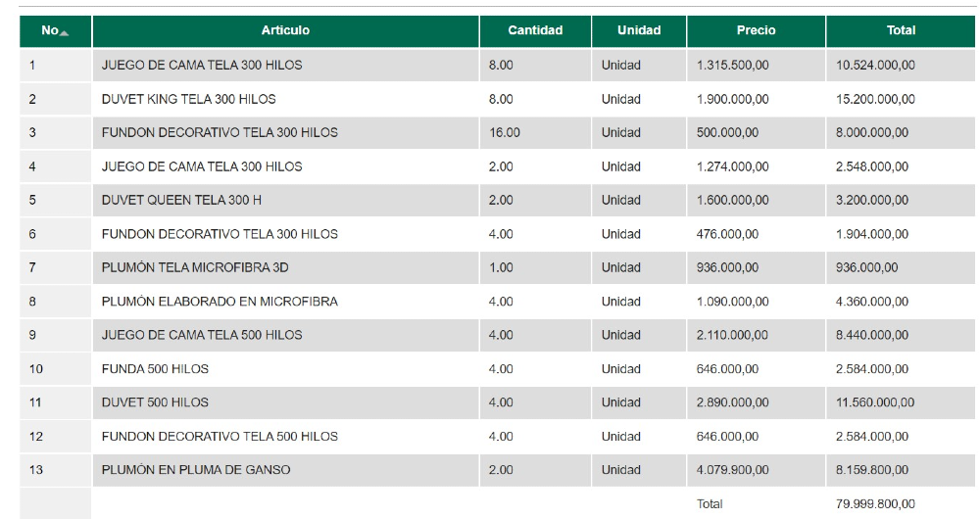The width and height of the screenshot is (980, 519).
Task: Select the FUNDA 500 HILOS item
Action: tap(155, 369)
